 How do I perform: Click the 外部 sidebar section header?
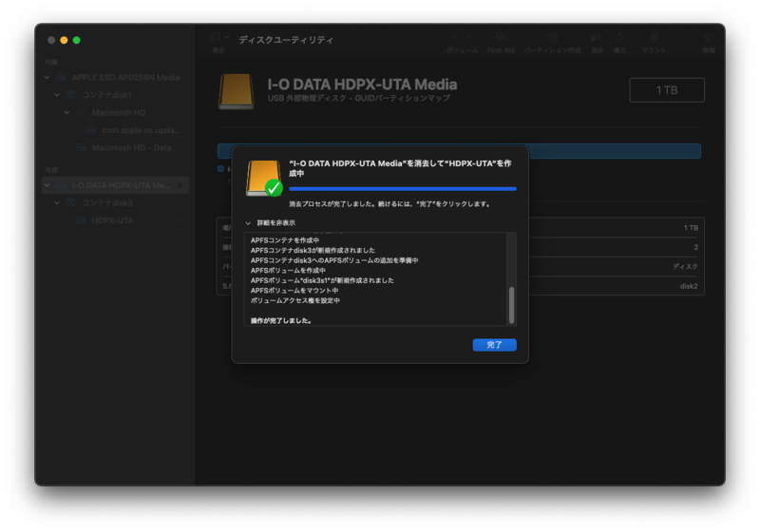51,170
